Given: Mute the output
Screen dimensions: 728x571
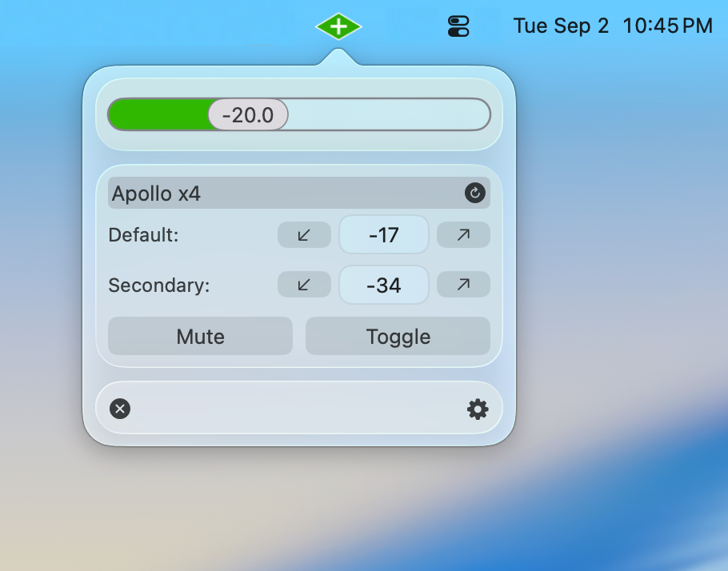Looking at the screenshot, I should [x=200, y=336].
